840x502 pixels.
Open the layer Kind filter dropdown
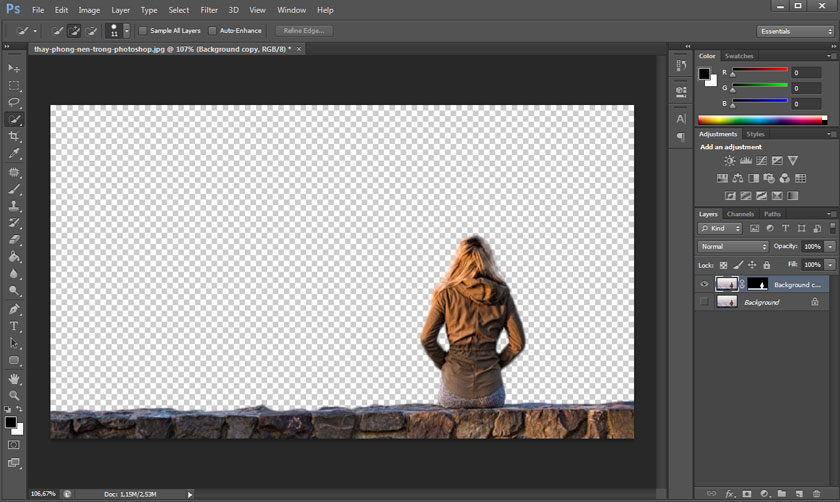point(719,228)
